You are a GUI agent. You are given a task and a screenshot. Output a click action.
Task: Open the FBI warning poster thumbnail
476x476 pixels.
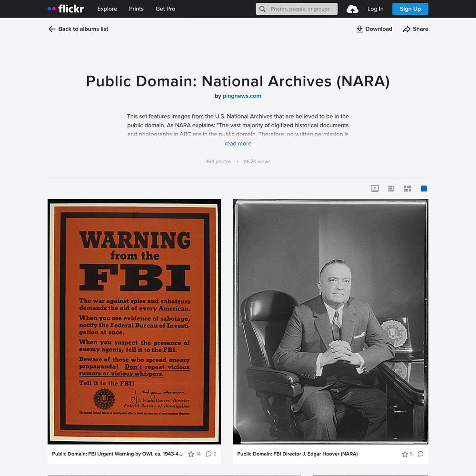tap(134, 322)
